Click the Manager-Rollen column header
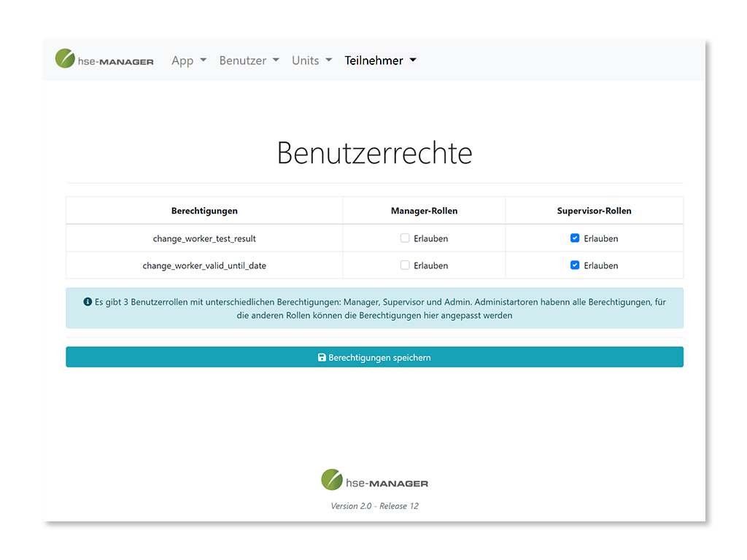 pyautogui.click(x=424, y=211)
